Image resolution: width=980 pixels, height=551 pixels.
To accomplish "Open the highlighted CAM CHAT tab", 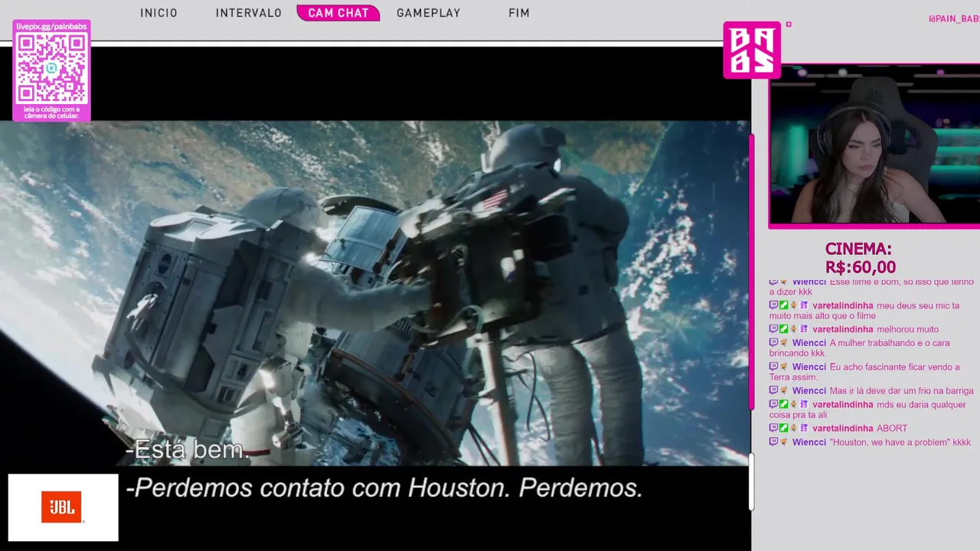I will coord(338,13).
